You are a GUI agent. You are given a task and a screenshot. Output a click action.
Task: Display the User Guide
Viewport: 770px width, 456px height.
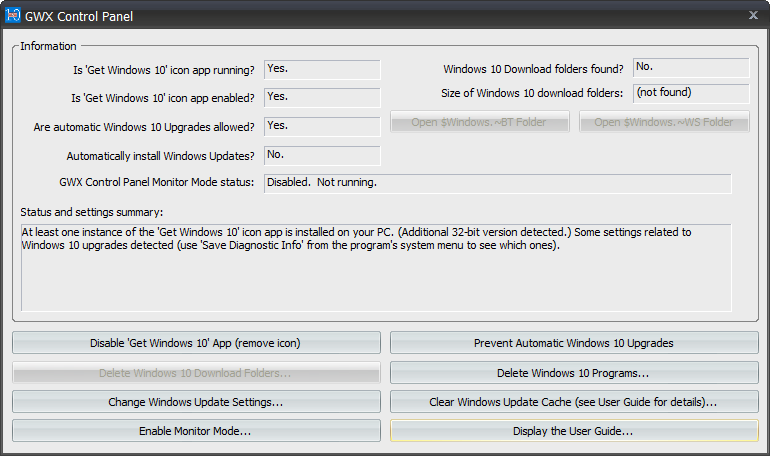click(x=574, y=430)
